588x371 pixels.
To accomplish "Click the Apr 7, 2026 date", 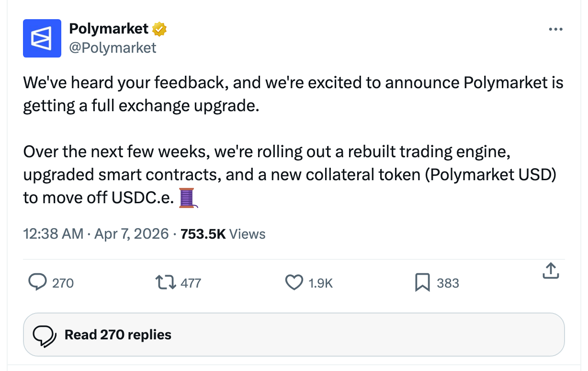I will (x=132, y=234).
